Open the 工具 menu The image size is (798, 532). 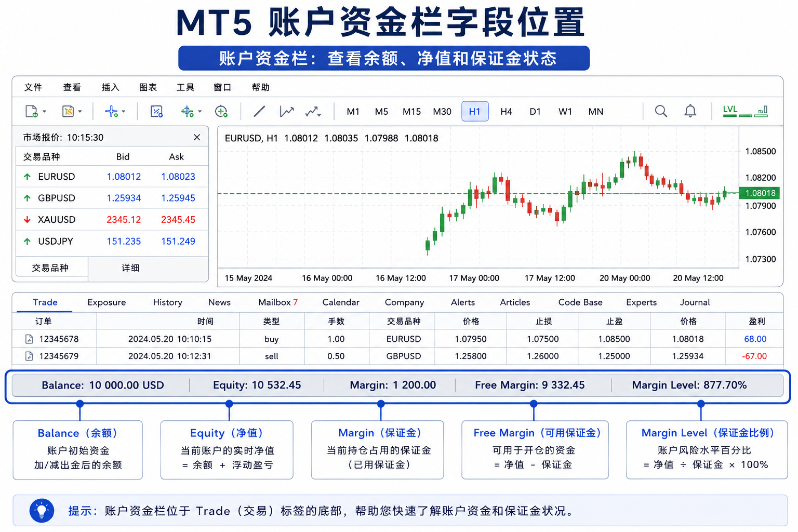pos(185,87)
